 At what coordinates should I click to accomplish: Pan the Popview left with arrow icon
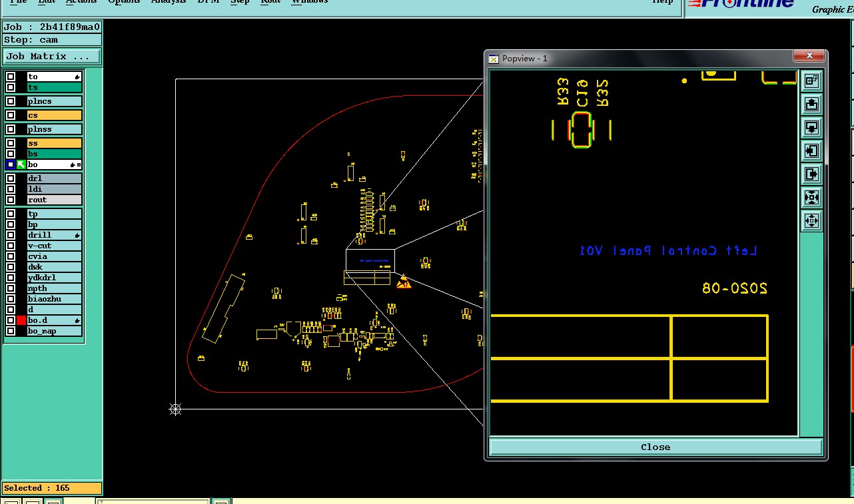coord(811,150)
